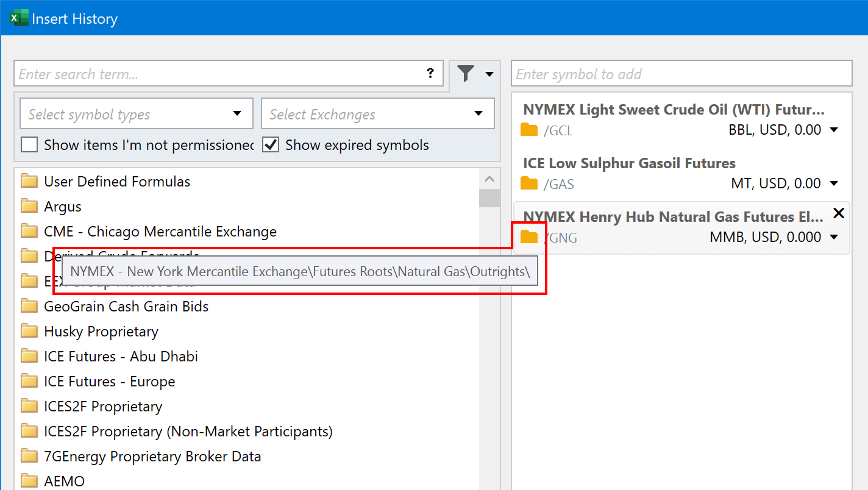Open the filter dropdown arrow beside the funnel
868x490 pixels.
tap(489, 74)
